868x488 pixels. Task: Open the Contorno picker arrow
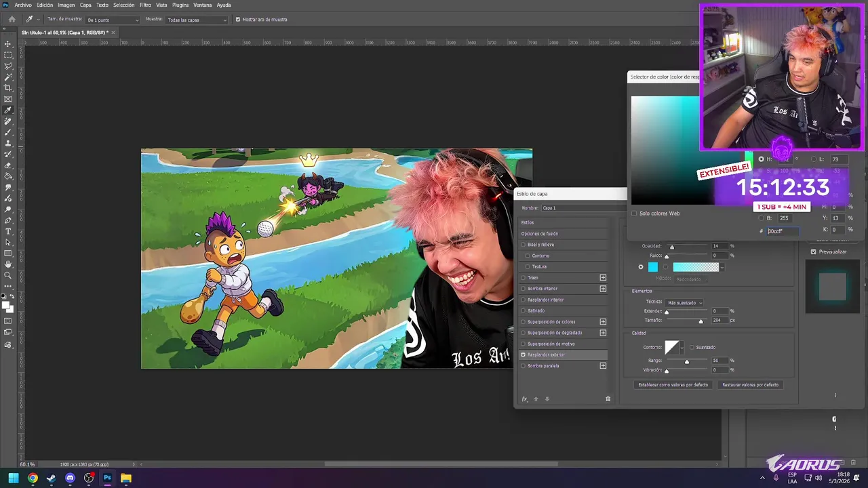[682, 348]
